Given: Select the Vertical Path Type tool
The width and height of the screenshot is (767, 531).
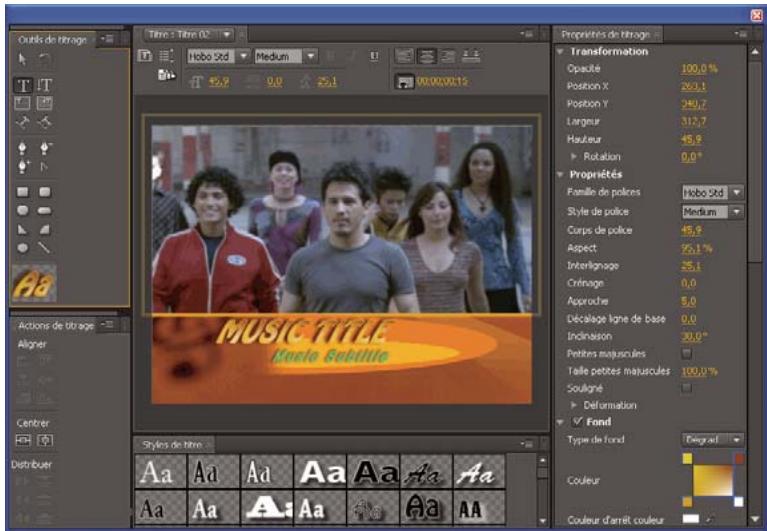Looking at the screenshot, I should click(x=45, y=123).
